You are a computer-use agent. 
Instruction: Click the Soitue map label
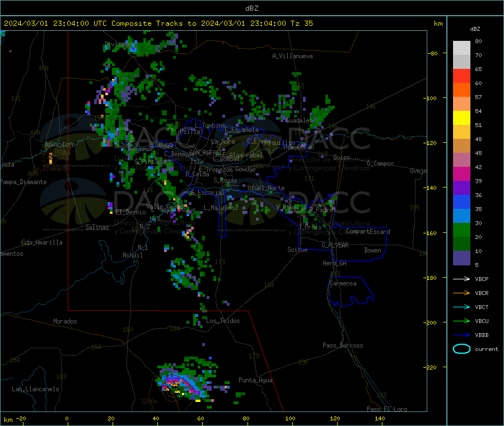tap(297, 250)
